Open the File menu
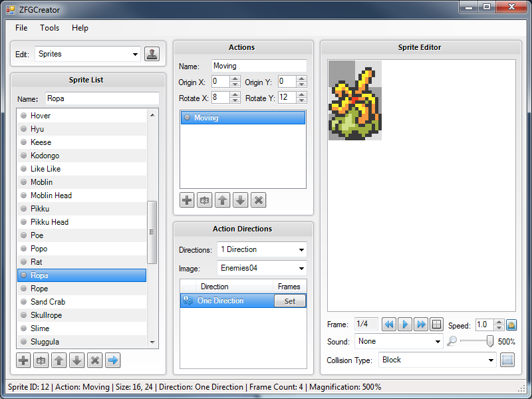Viewport: 532px width, 399px height. [21, 28]
